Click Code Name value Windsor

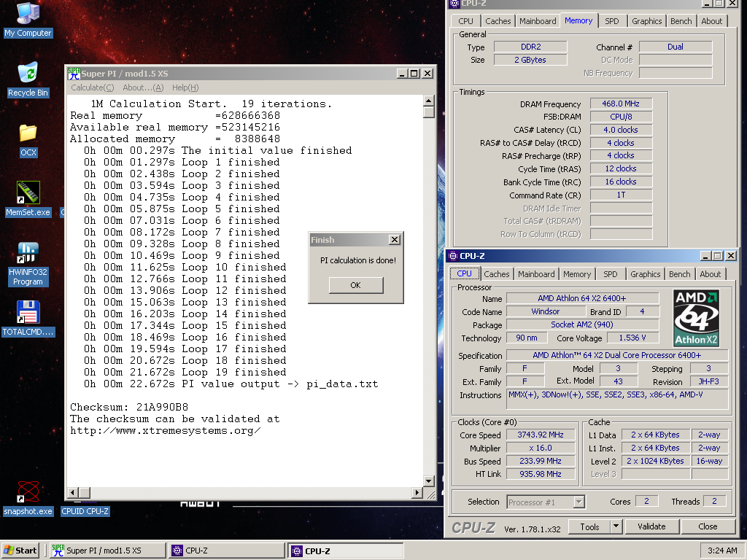(x=546, y=311)
